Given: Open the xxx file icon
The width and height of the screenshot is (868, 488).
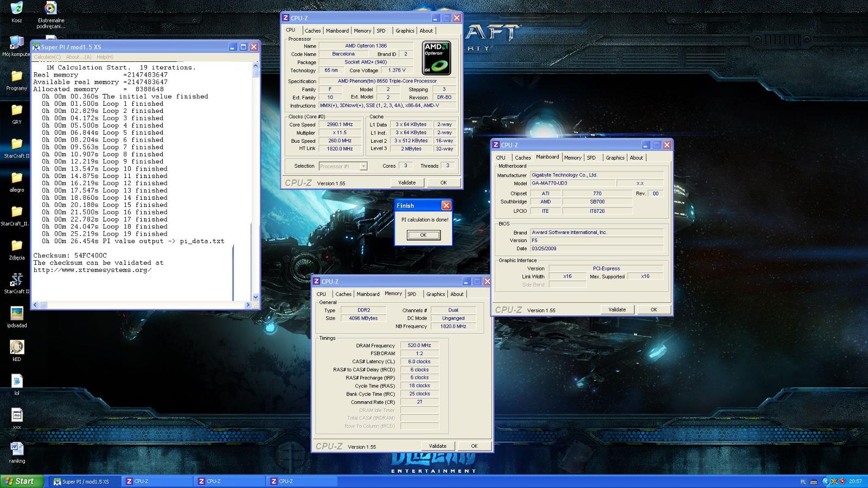Looking at the screenshot, I should pos(17,415).
